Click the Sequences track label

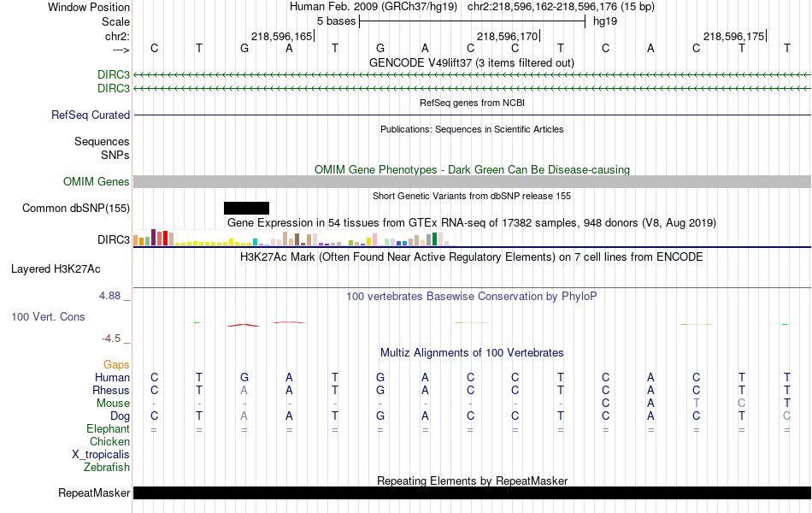pyautogui.click(x=102, y=141)
